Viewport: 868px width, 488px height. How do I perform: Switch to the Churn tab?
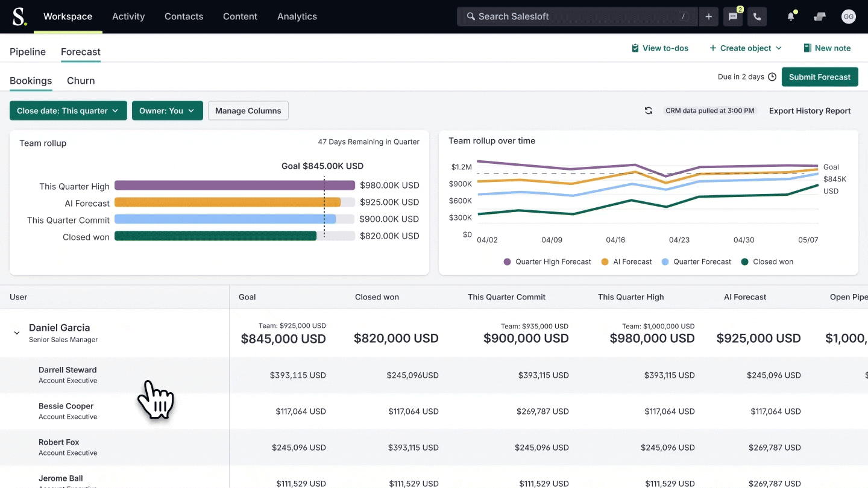(x=81, y=81)
